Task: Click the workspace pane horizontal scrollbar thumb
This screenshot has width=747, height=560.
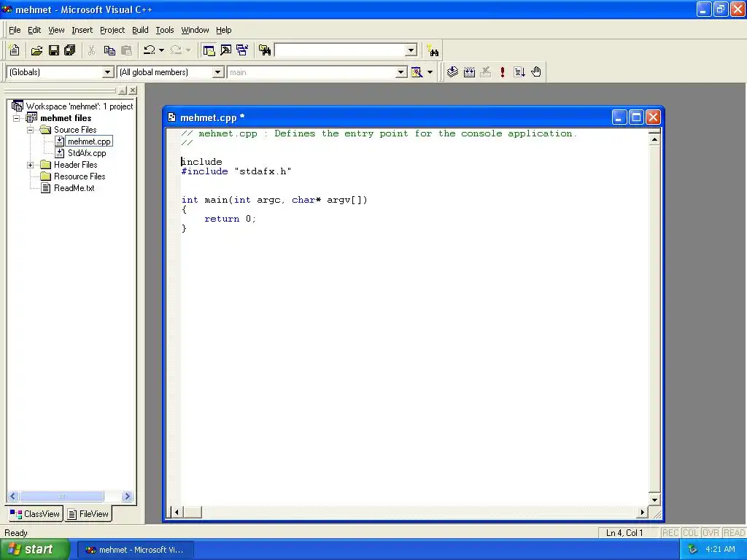Action: [x=61, y=496]
